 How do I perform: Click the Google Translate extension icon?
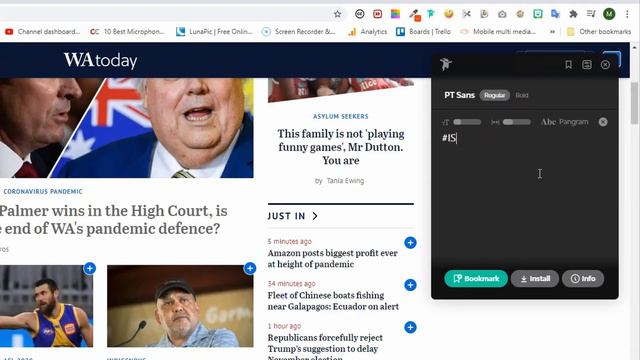tap(555, 14)
